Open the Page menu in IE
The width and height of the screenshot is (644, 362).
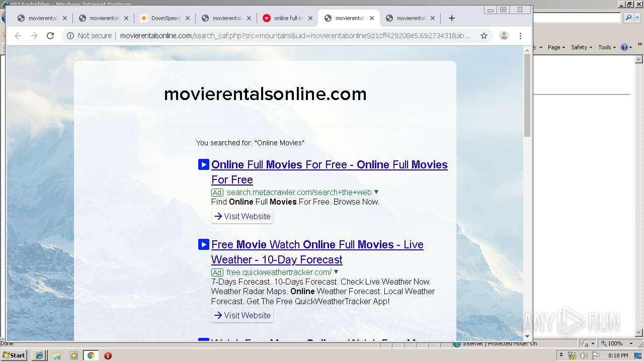click(556, 47)
